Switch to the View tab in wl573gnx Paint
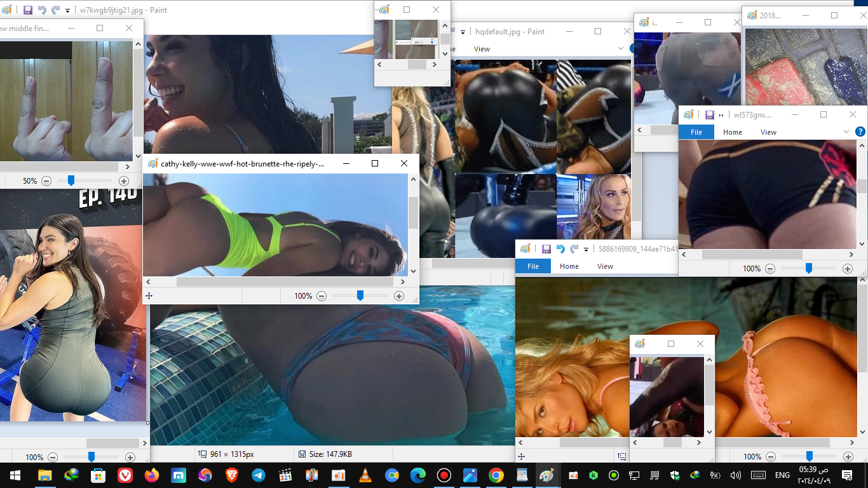This screenshot has height=488, width=868. pos(768,132)
